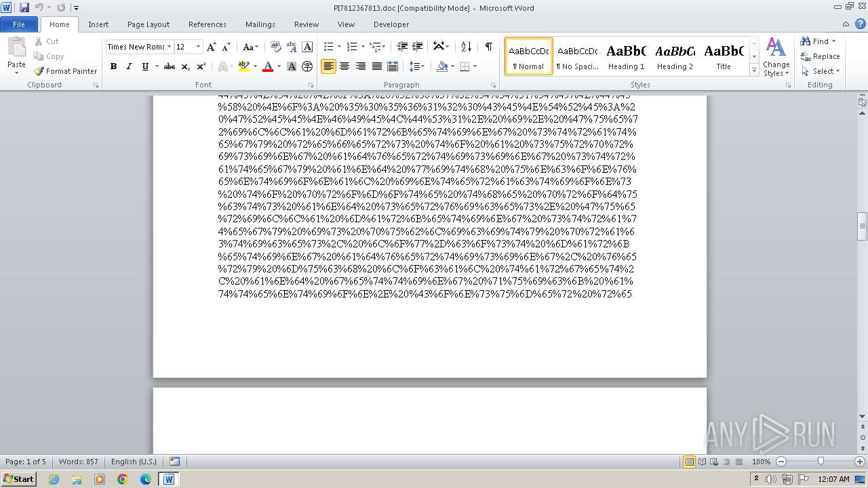Viewport: 868px width, 488px height.
Task: Click the Strikethrough icon
Action: (x=170, y=66)
